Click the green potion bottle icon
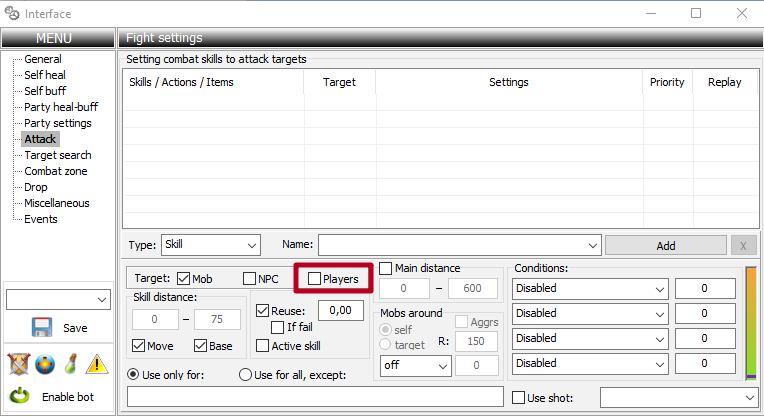 click(x=71, y=363)
